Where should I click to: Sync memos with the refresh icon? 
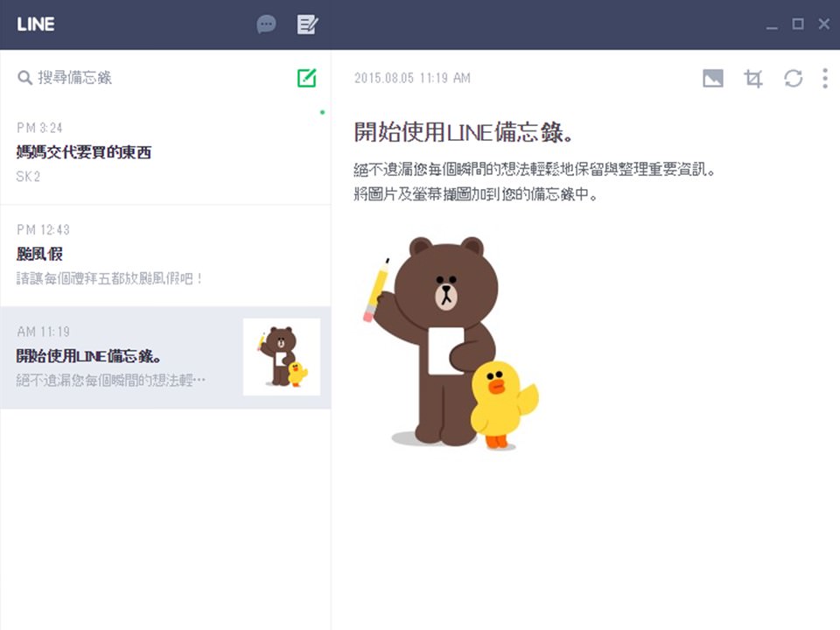pos(794,78)
